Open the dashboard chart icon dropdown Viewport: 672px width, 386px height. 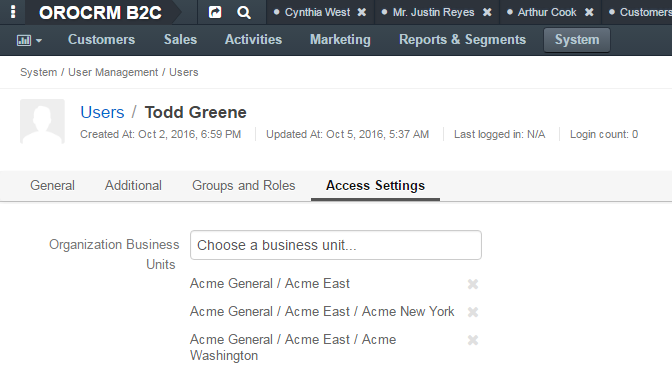click(29, 40)
